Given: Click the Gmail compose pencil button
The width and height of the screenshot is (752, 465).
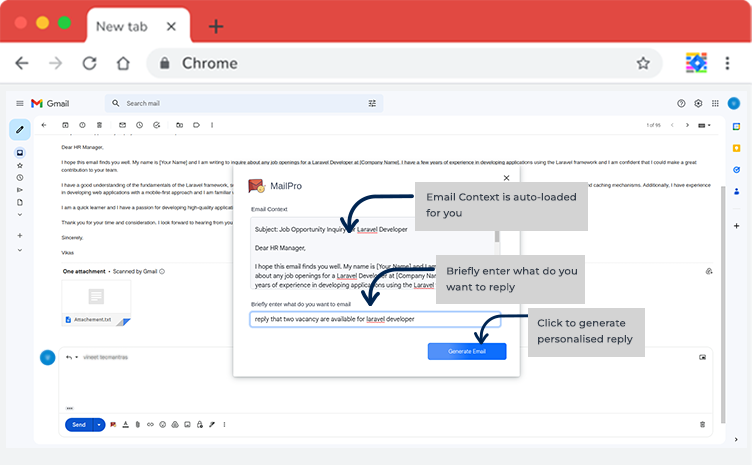Looking at the screenshot, I should pos(19,130).
